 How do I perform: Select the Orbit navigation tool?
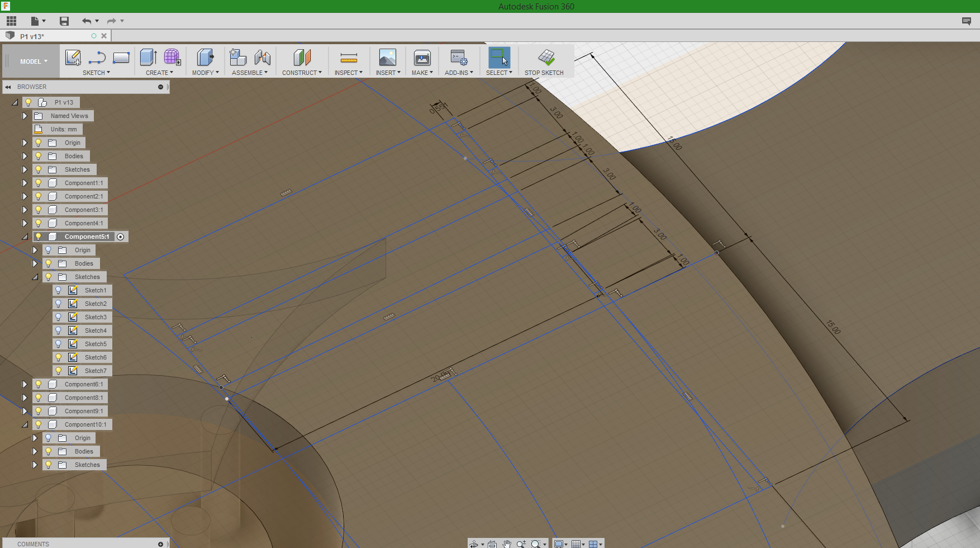(x=474, y=544)
